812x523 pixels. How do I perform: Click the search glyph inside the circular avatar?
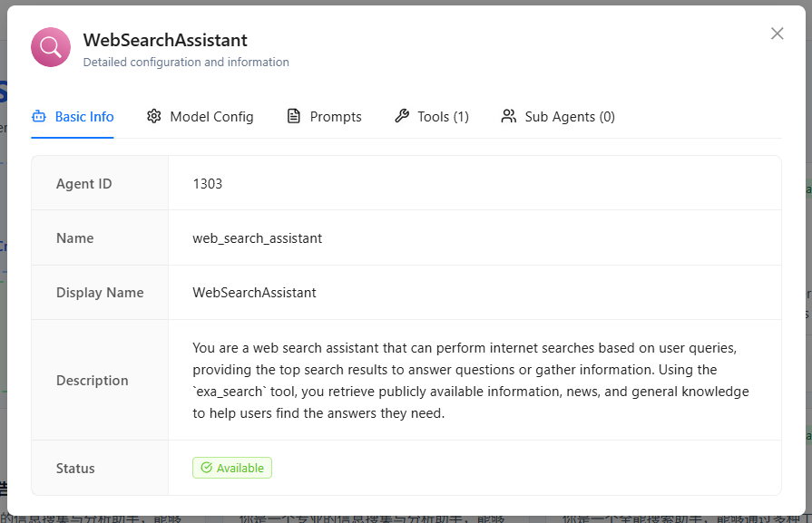pyautogui.click(x=50, y=46)
